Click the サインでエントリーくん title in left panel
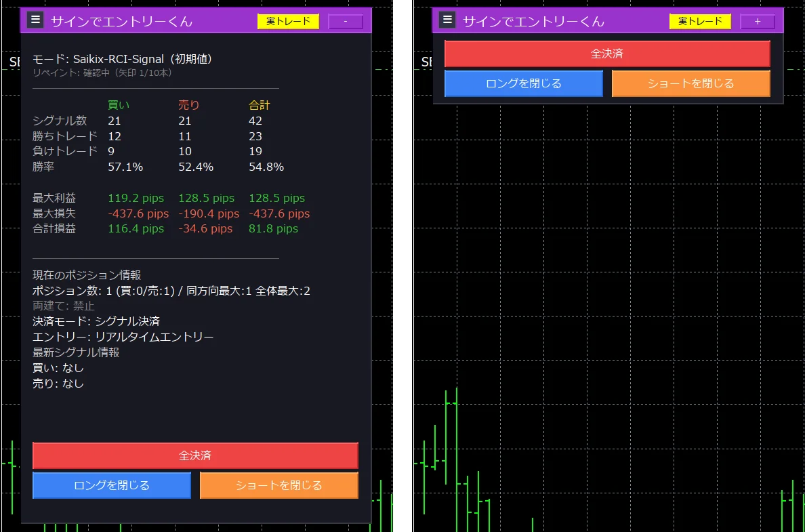This screenshot has height=532, width=805. click(x=122, y=22)
